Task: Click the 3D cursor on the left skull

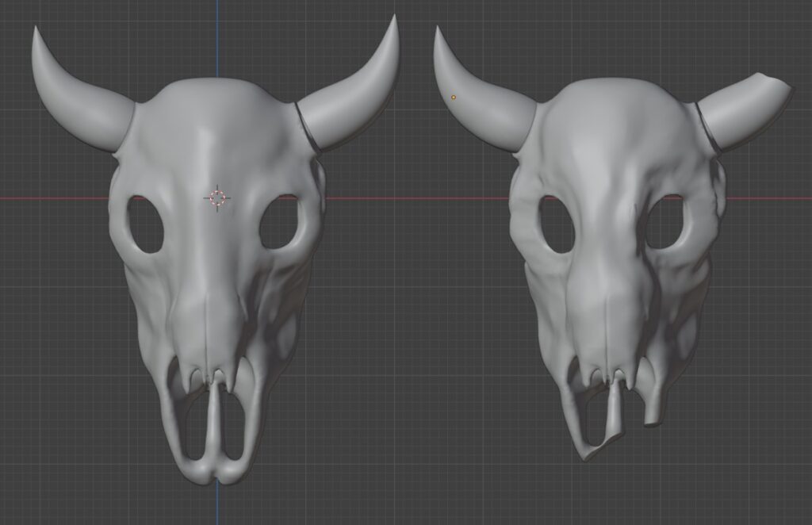Action: tap(217, 197)
